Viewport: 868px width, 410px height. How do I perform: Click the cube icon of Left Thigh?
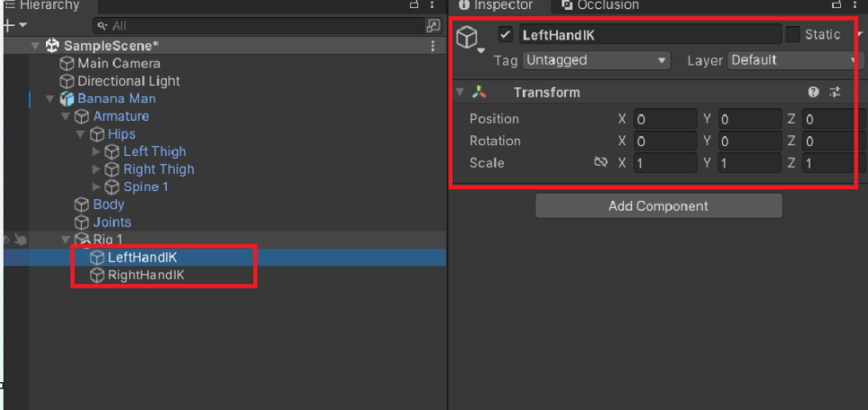[112, 151]
